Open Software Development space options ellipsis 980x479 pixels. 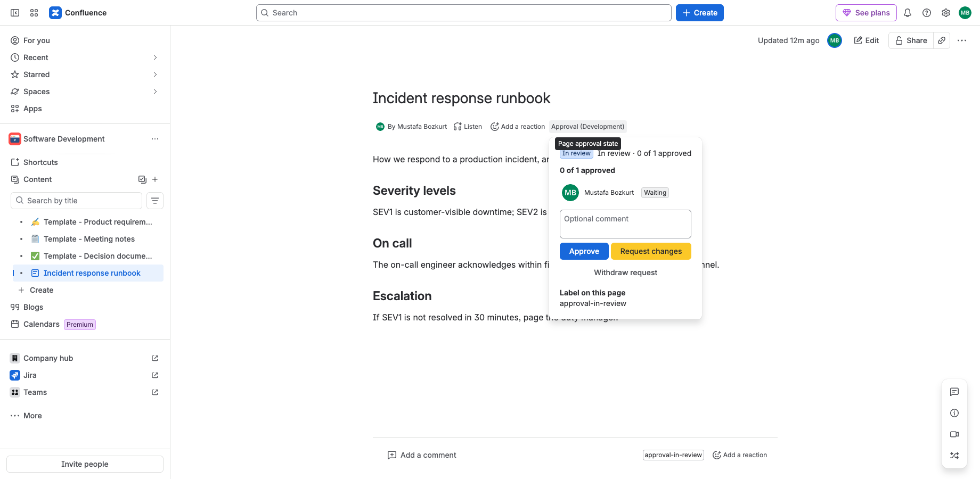tap(155, 139)
